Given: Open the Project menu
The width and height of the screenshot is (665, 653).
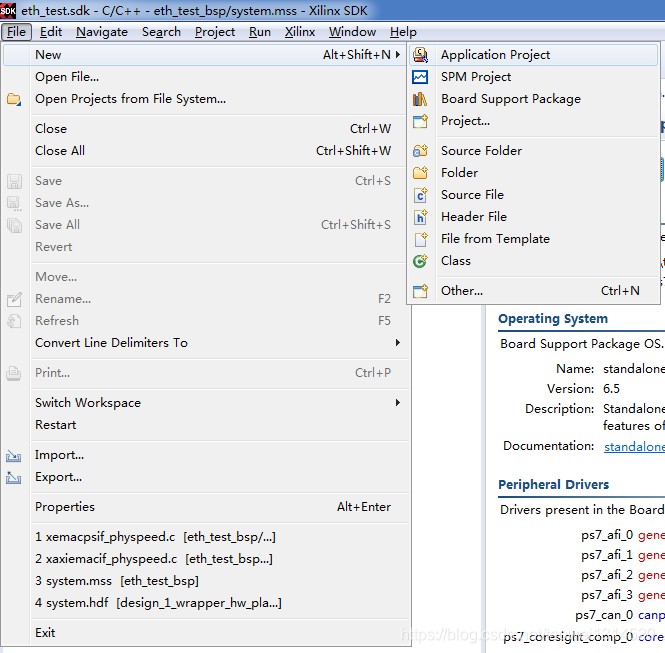Looking at the screenshot, I should pos(215,32).
